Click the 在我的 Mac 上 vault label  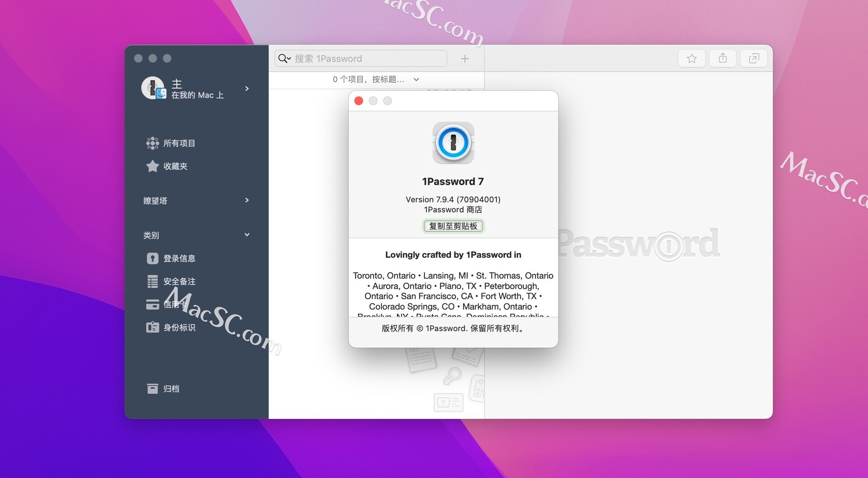point(198,95)
